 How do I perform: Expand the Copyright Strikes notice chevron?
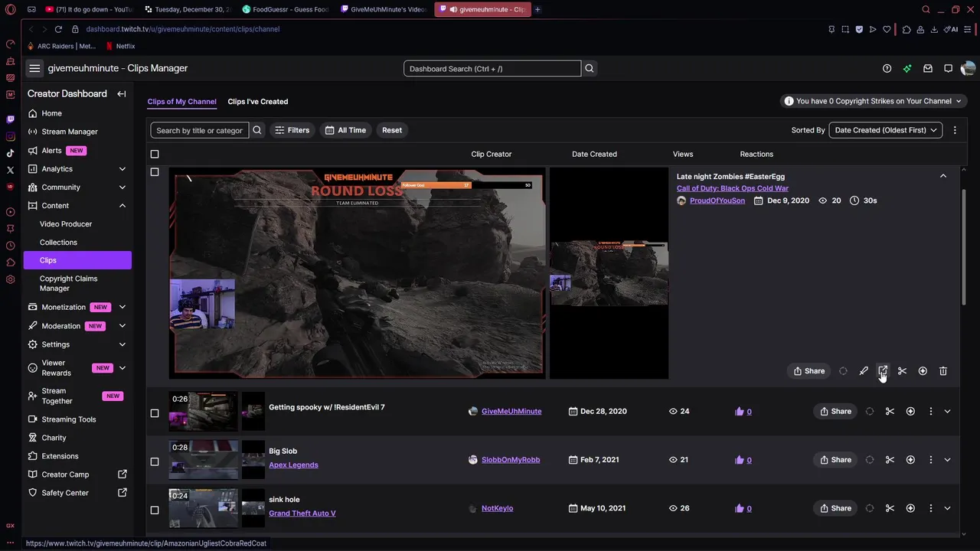[958, 101]
